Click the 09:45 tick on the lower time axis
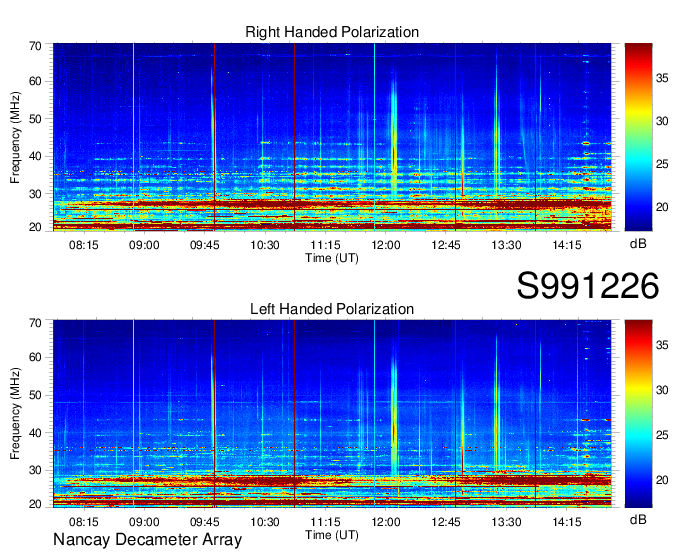The image size is (680, 552). click(204, 522)
